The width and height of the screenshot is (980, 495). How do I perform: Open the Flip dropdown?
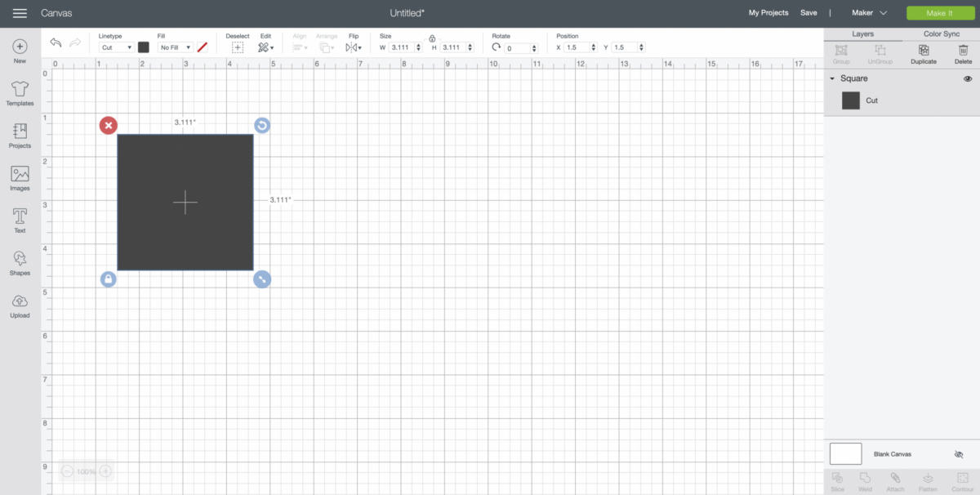(354, 47)
